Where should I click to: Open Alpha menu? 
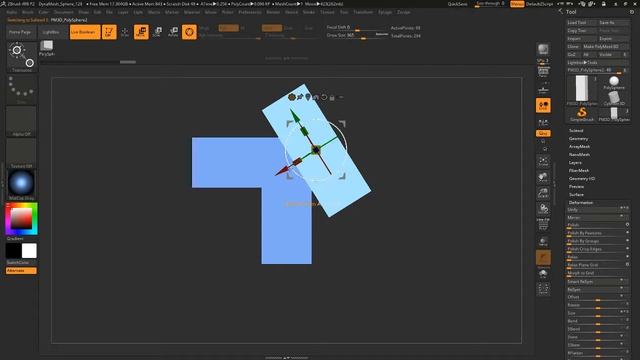12,12
